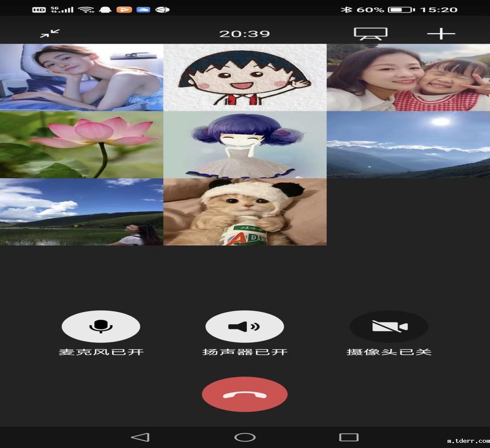Select the cartoon girl waving avatar
This screenshot has width=490, height=448.
pyautogui.click(x=245, y=77)
